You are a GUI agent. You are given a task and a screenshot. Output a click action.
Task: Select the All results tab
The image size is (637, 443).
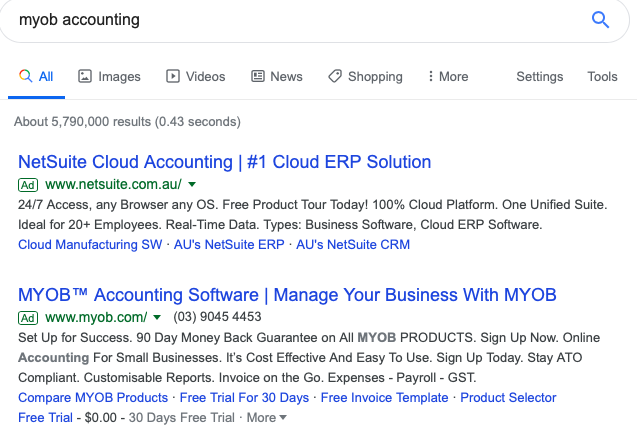click(x=37, y=76)
